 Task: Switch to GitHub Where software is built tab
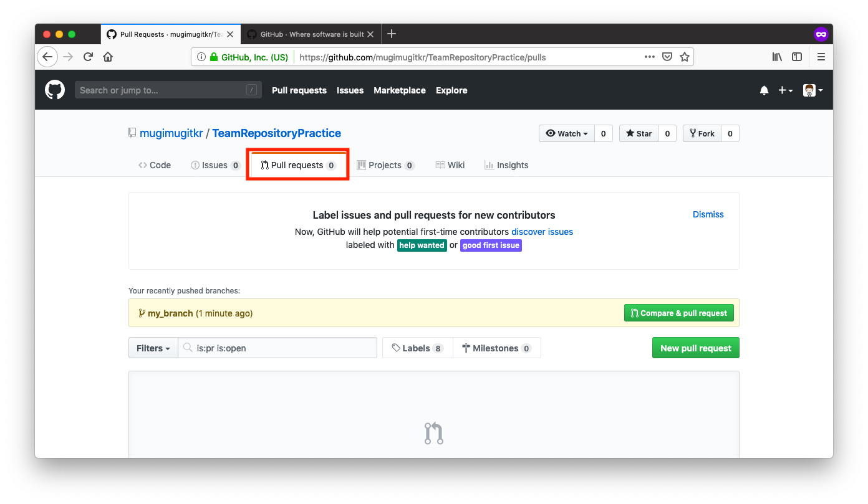click(x=311, y=34)
